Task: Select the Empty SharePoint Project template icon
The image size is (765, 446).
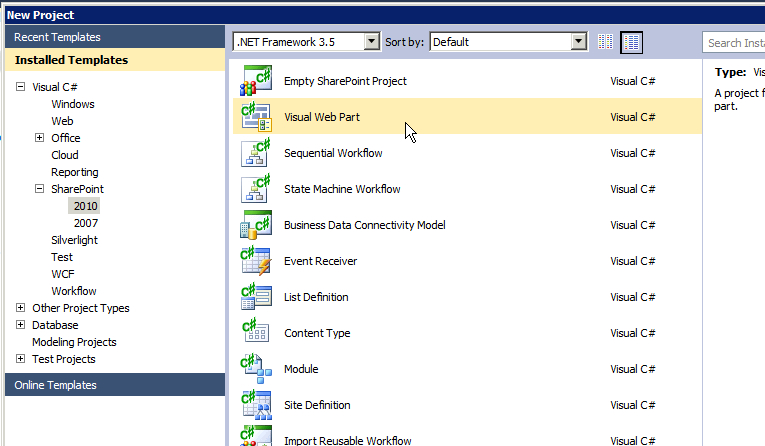Action: coord(256,81)
